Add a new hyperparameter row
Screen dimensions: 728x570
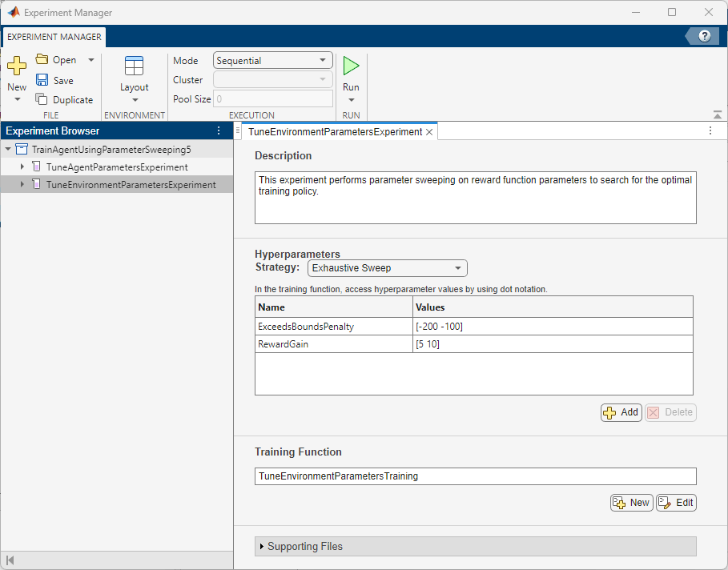621,412
